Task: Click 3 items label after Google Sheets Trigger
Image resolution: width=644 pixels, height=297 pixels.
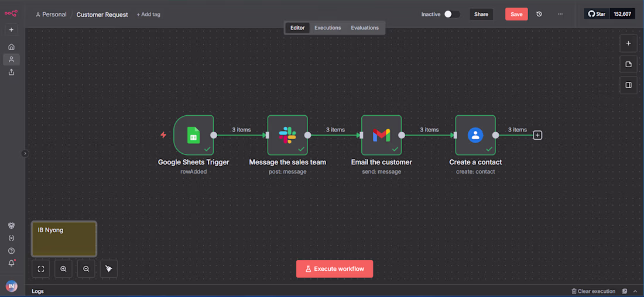Action: (241, 130)
